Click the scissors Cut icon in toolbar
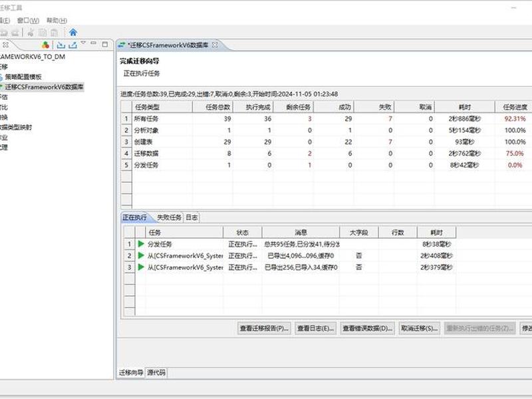 (31, 33)
